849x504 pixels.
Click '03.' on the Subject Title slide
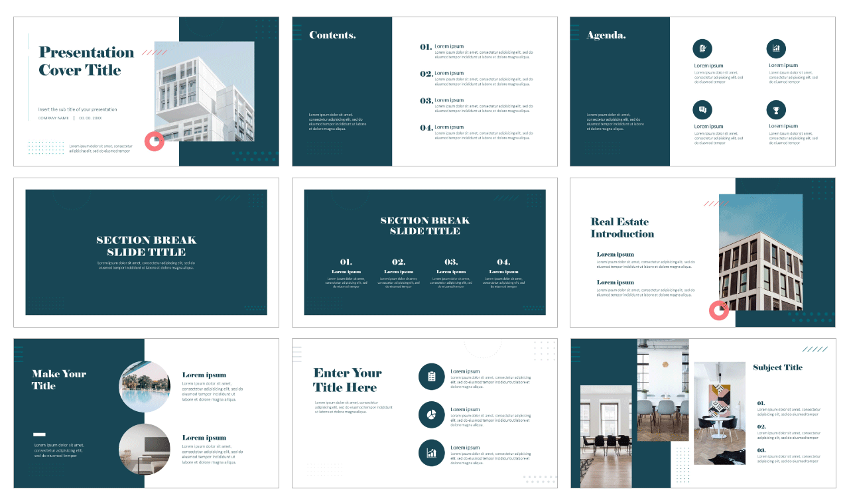click(761, 450)
